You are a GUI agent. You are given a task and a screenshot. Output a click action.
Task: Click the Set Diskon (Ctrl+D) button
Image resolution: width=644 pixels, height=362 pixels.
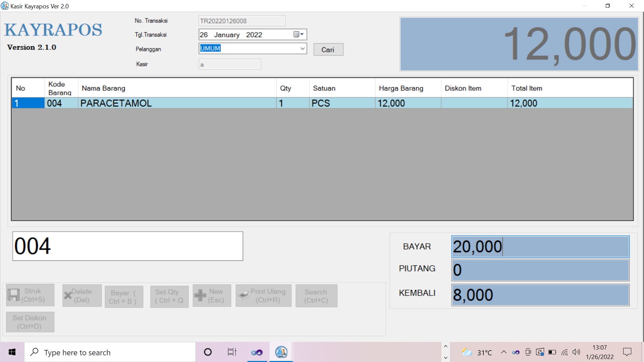30,322
